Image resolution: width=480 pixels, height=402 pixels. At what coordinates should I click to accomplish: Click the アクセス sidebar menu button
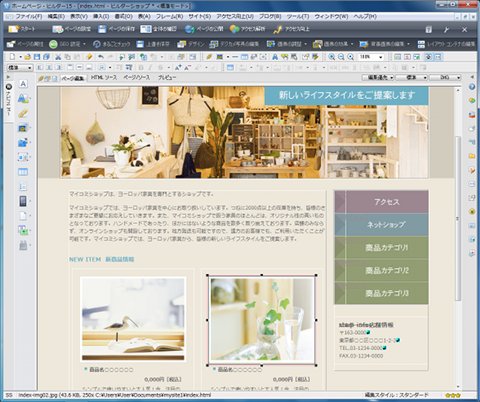(381, 202)
